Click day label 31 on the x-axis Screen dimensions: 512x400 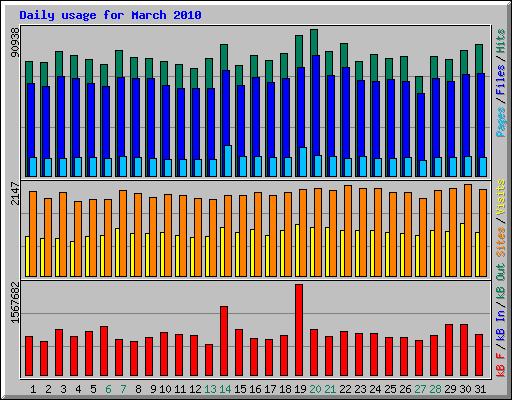point(480,389)
